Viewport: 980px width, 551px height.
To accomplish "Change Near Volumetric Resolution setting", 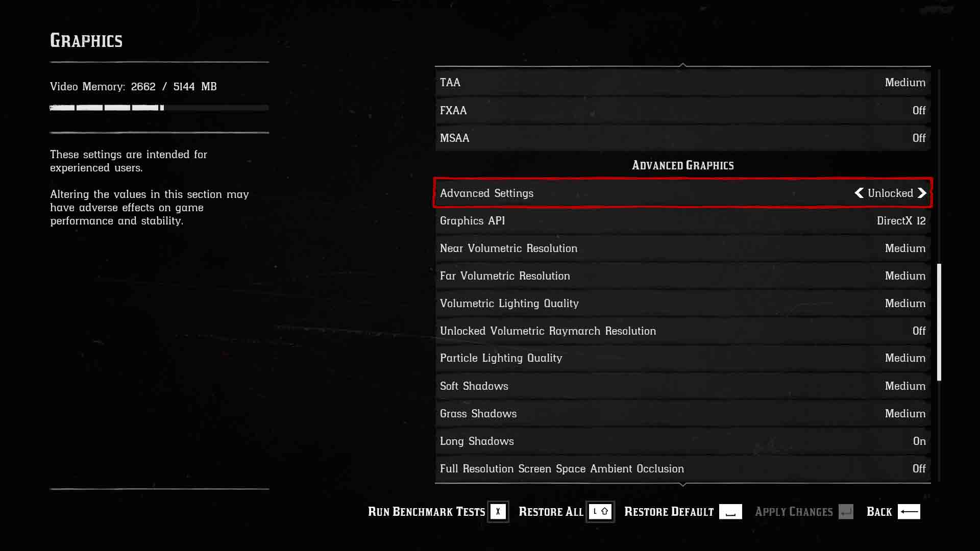I will (682, 247).
